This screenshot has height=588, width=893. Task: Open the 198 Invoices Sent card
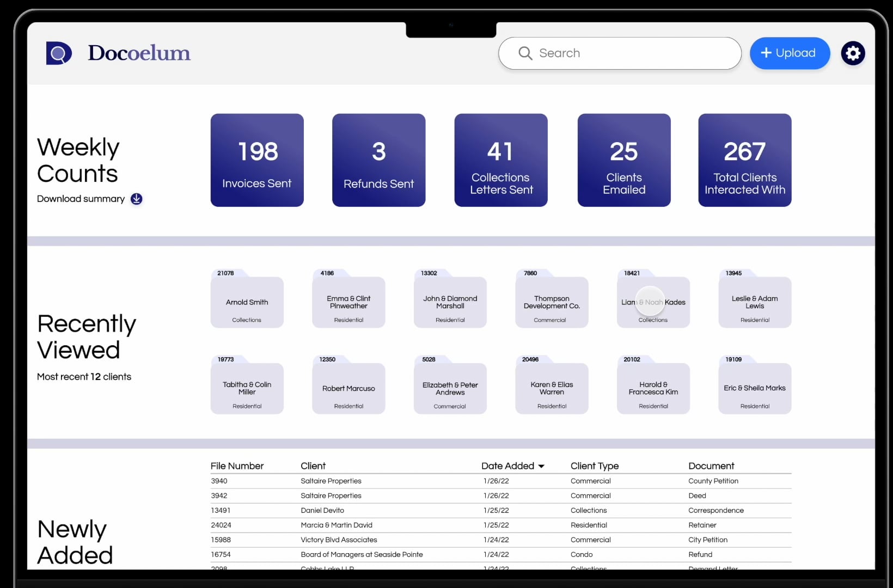[x=257, y=160]
